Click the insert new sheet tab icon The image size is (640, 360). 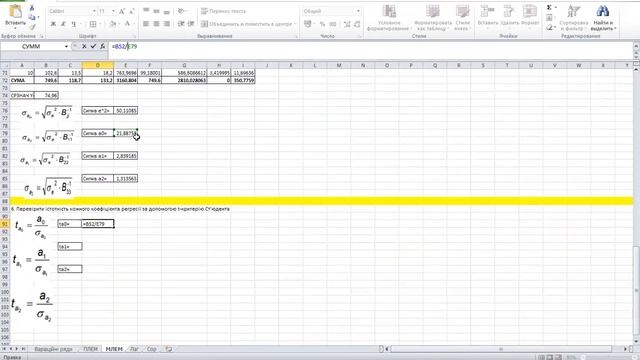click(169, 349)
